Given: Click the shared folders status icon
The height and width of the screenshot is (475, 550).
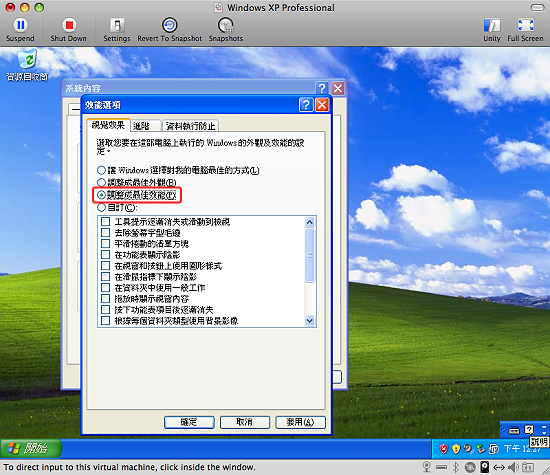Looking at the screenshot, I should pos(528,467).
